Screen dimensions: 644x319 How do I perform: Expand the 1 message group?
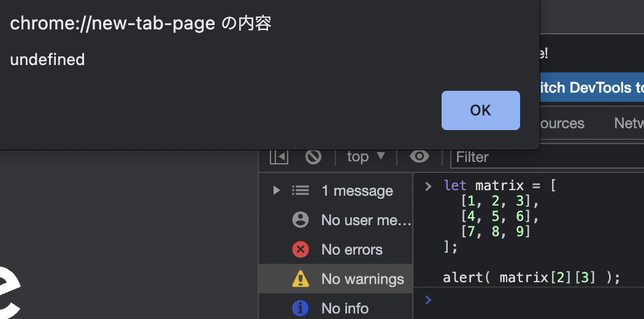[x=277, y=191]
